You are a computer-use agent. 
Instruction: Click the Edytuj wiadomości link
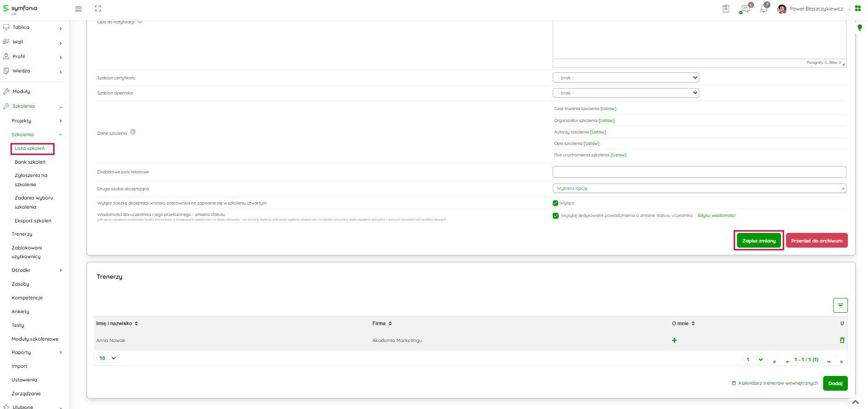point(716,216)
